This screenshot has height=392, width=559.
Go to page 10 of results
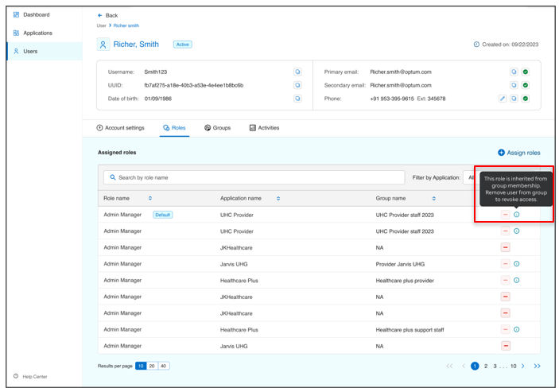[514, 366]
